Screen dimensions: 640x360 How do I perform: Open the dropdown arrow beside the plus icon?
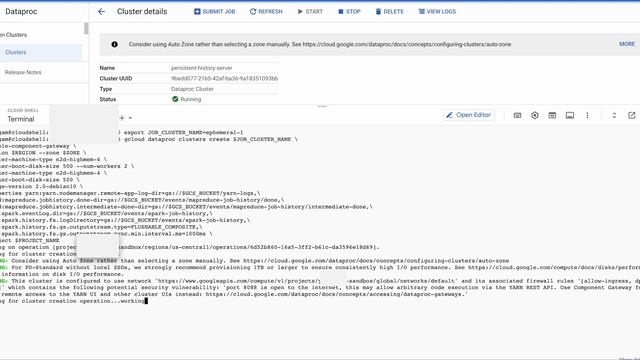coord(130,118)
